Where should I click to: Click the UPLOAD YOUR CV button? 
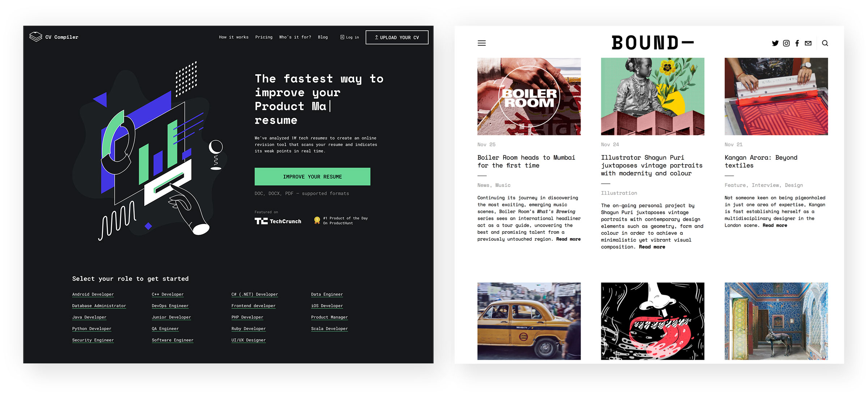[397, 37]
